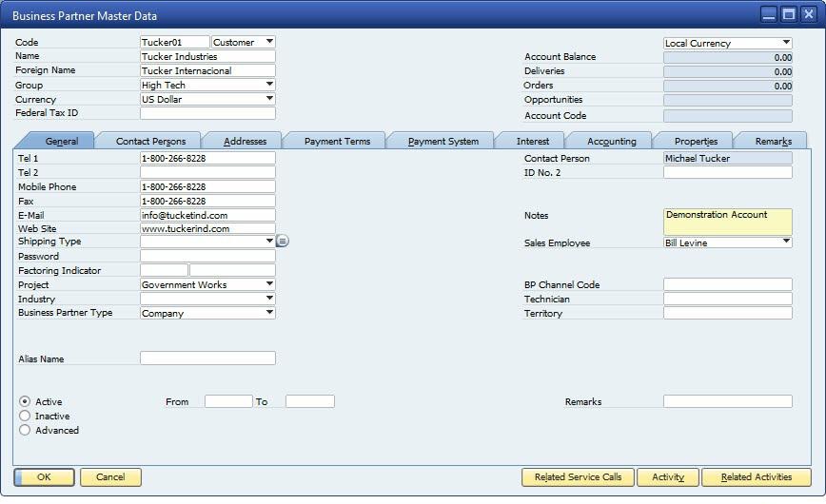Open the Currency dropdown showing US Dollar

tap(207, 99)
